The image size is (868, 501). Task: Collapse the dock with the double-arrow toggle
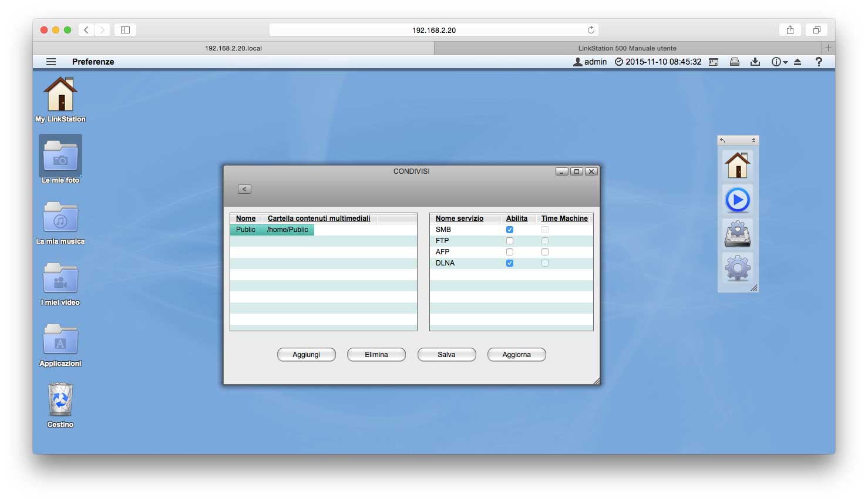753,140
